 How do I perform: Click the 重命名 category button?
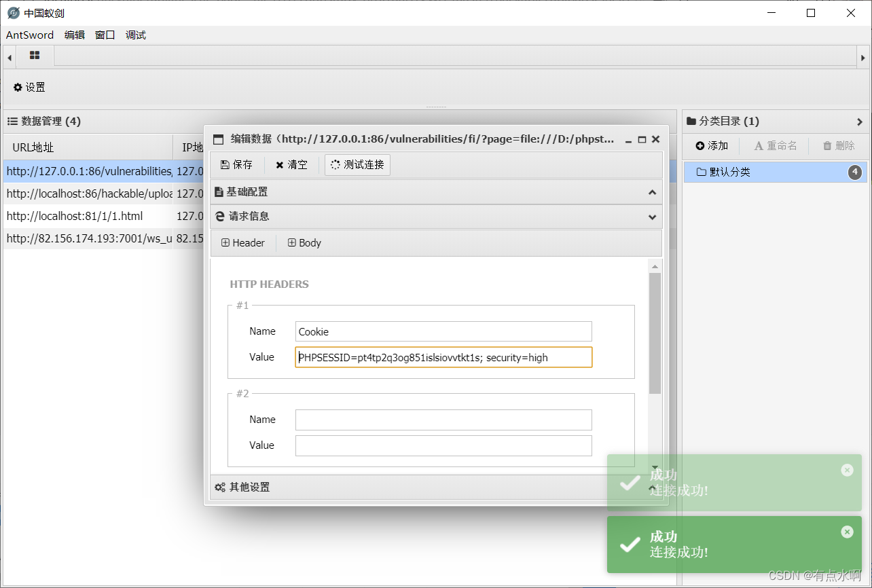tap(776, 146)
